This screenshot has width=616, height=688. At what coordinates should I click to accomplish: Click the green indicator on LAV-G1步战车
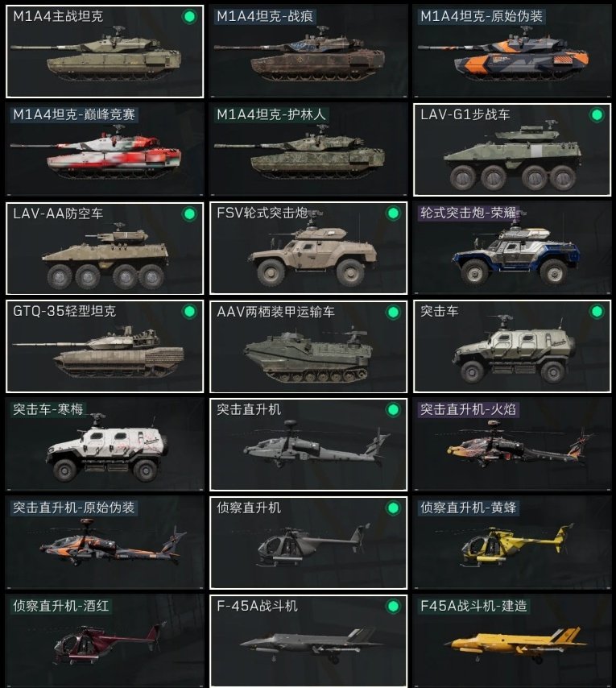597,115
